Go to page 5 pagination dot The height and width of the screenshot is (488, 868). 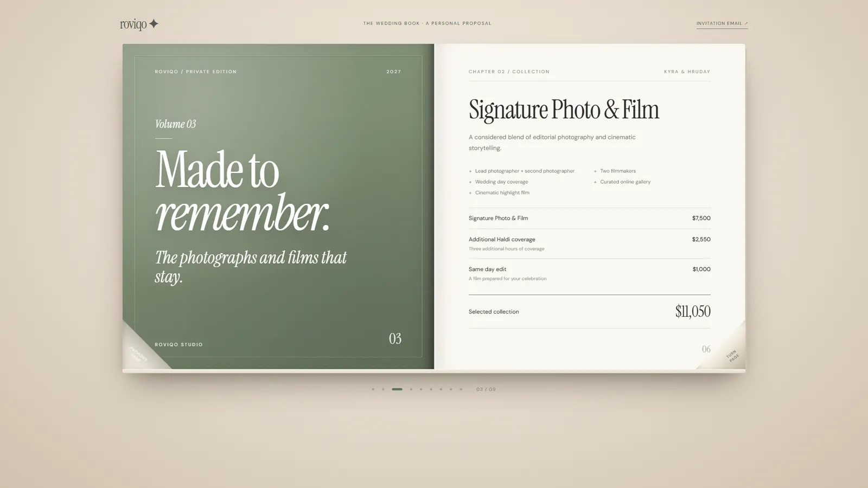point(421,389)
